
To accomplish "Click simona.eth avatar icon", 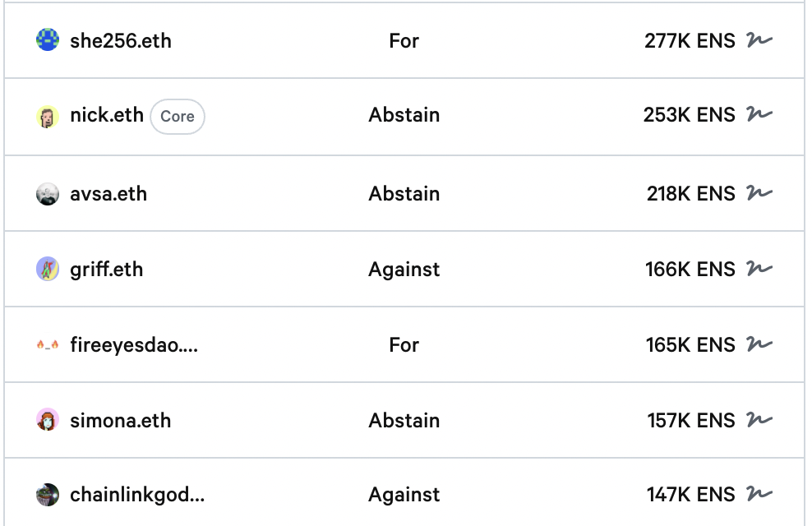I will pyautogui.click(x=48, y=420).
